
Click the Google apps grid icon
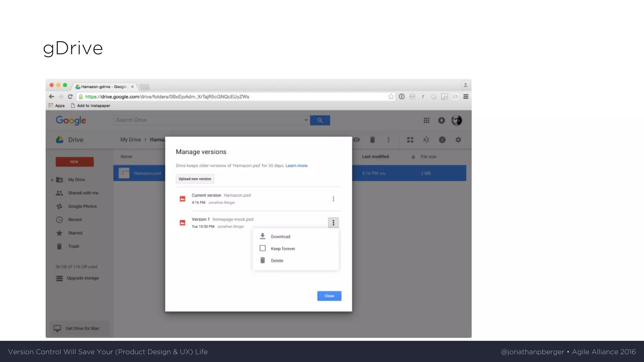click(426, 120)
